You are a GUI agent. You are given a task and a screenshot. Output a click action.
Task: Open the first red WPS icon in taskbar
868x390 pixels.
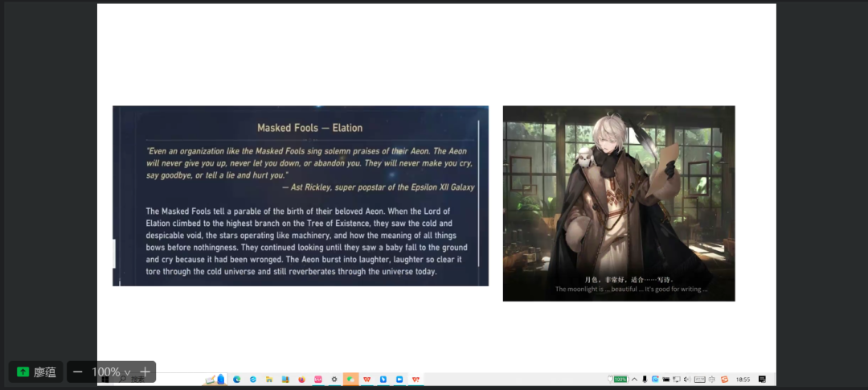[367, 380]
